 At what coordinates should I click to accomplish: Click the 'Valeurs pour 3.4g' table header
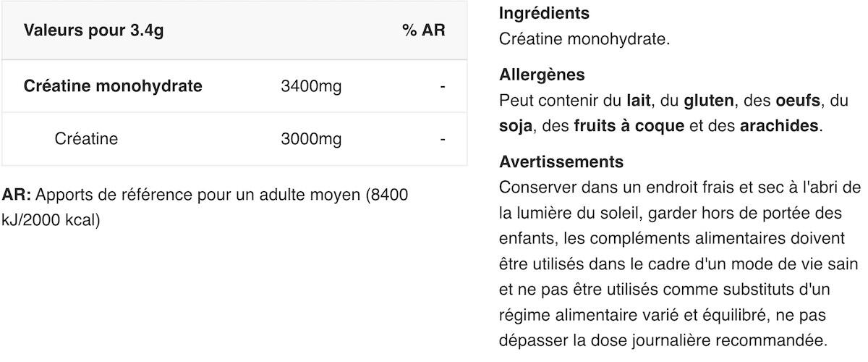[x=88, y=30]
